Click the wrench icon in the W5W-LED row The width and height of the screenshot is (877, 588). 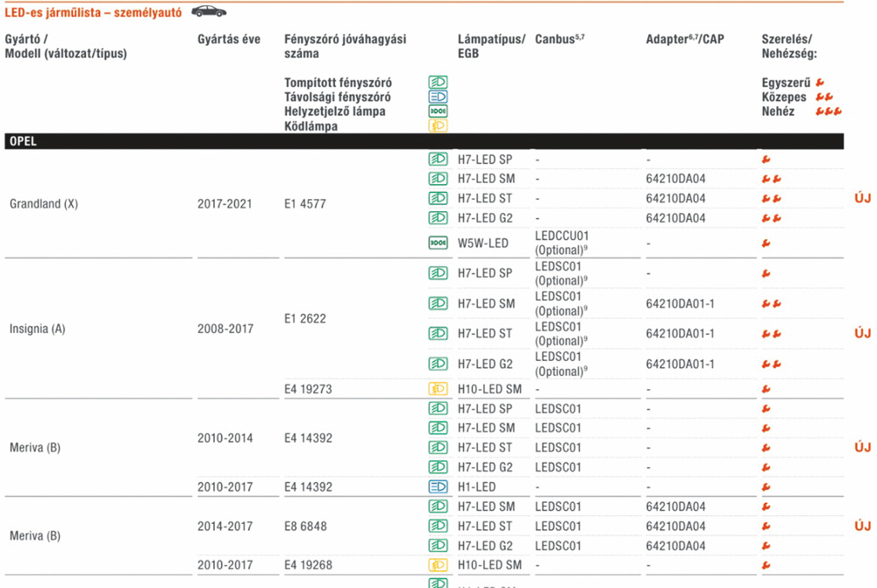click(766, 243)
